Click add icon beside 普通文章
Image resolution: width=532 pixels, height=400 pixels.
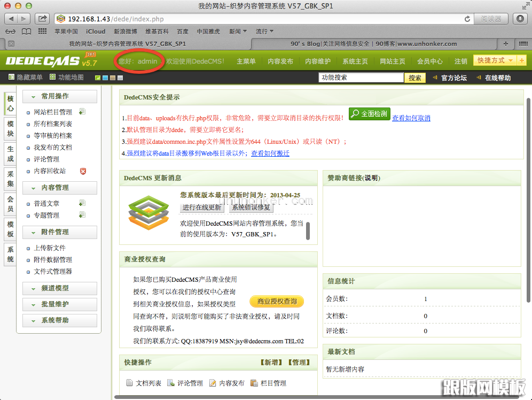82,203
